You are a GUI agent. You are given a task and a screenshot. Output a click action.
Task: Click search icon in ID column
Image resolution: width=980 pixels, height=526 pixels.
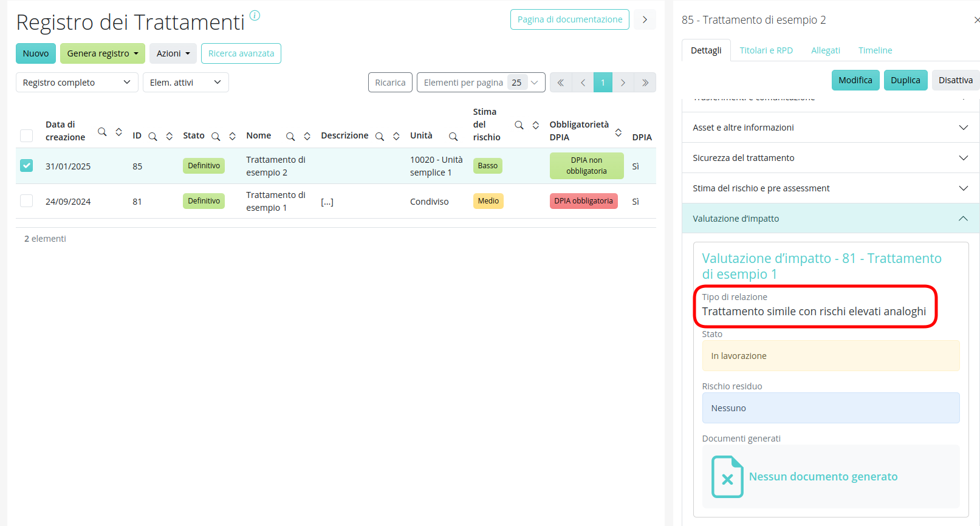pos(153,136)
